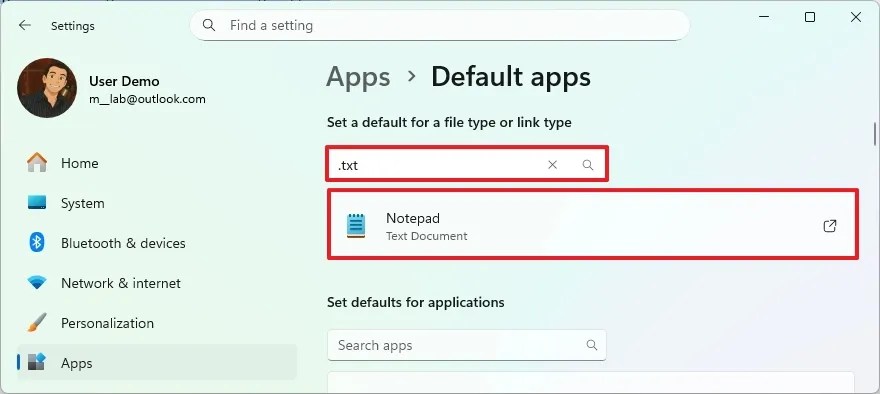Open Network & internet settings
Viewport: 880px width, 394px height.
(157, 283)
